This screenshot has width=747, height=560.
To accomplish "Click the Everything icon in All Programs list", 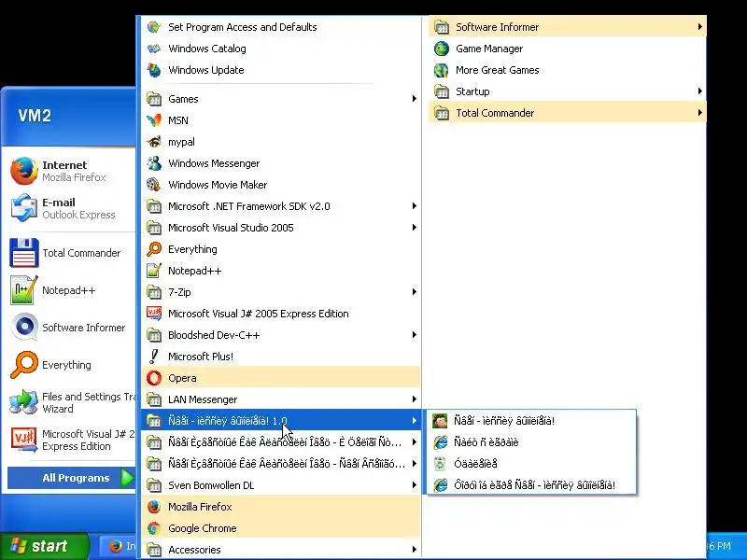I will (x=154, y=249).
